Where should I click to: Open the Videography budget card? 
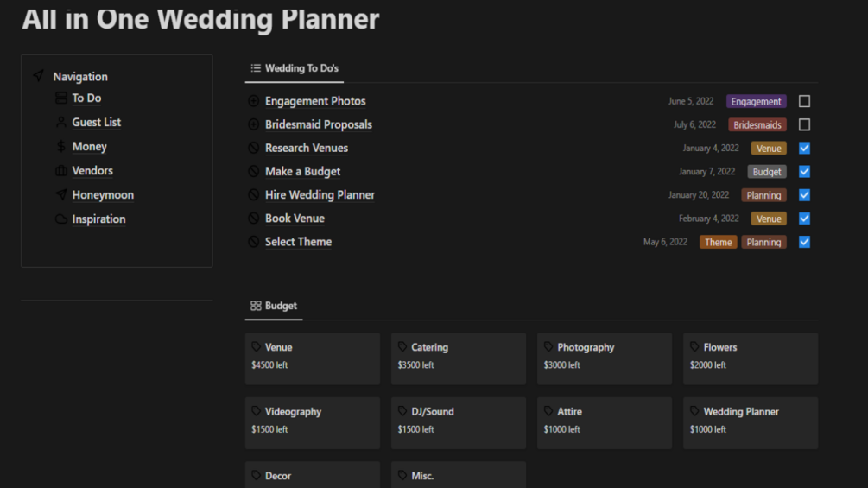(x=312, y=422)
